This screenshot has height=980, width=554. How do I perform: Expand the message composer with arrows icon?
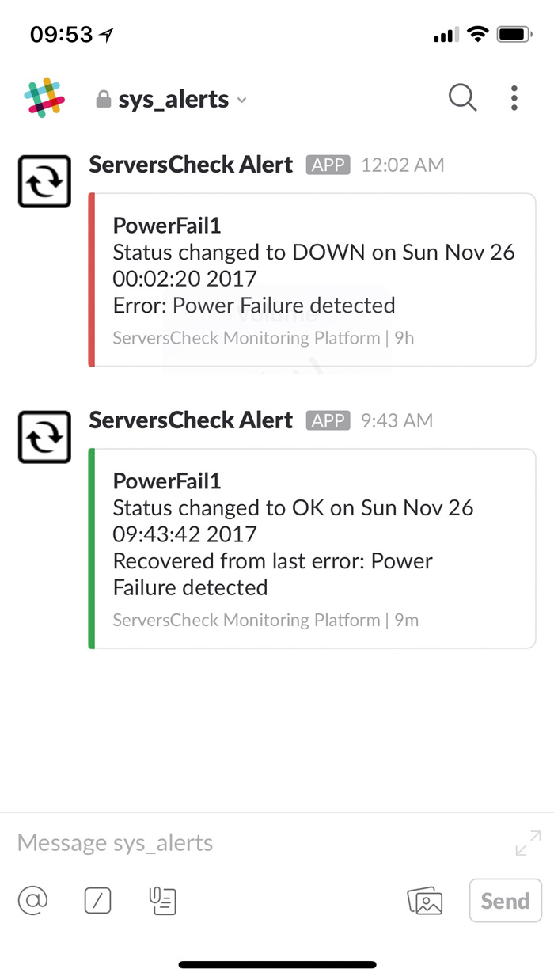click(x=528, y=843)
